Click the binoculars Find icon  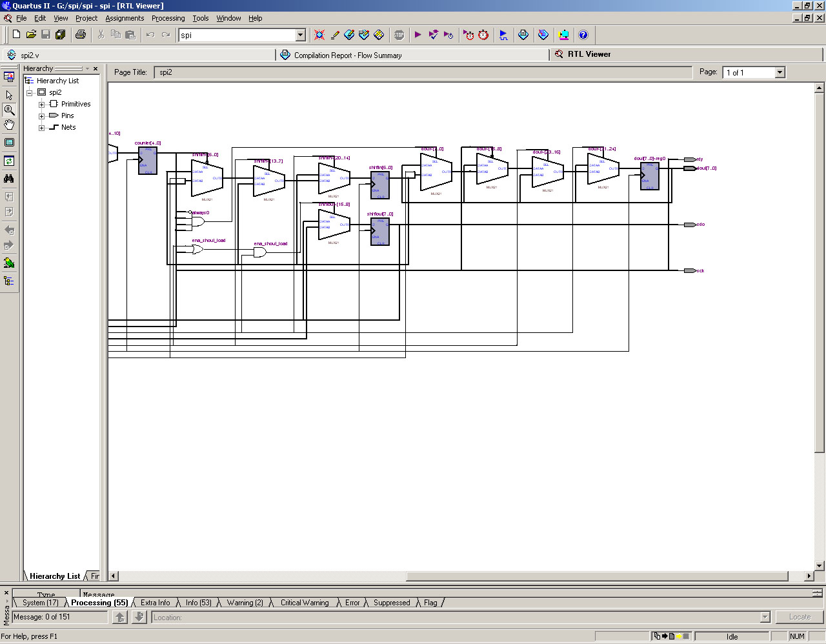9,179
